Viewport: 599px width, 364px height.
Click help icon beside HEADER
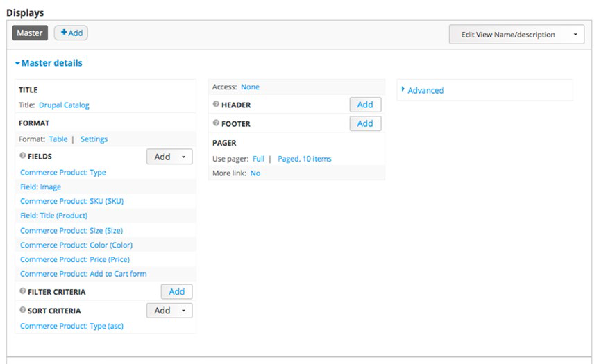click(x=217, y=104)
